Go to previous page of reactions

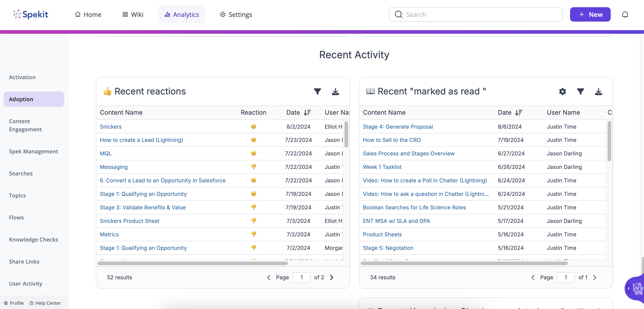click(269, 277)
